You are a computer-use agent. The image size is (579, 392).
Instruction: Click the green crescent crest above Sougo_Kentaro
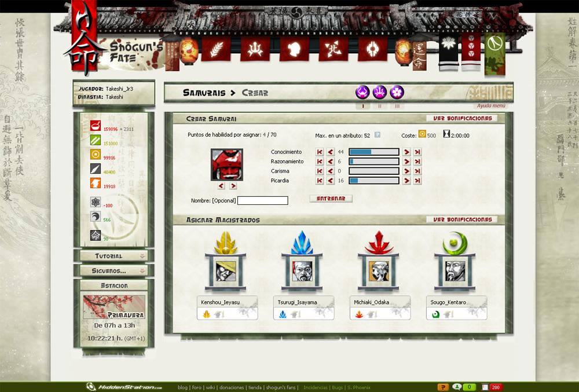point(455,243)
